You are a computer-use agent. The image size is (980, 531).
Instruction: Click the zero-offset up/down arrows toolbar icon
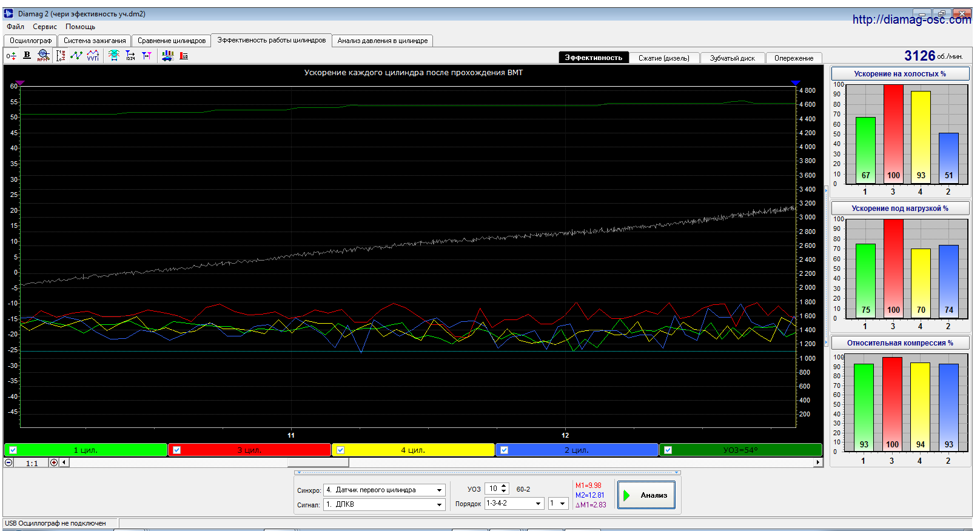(x=11, y=56)
